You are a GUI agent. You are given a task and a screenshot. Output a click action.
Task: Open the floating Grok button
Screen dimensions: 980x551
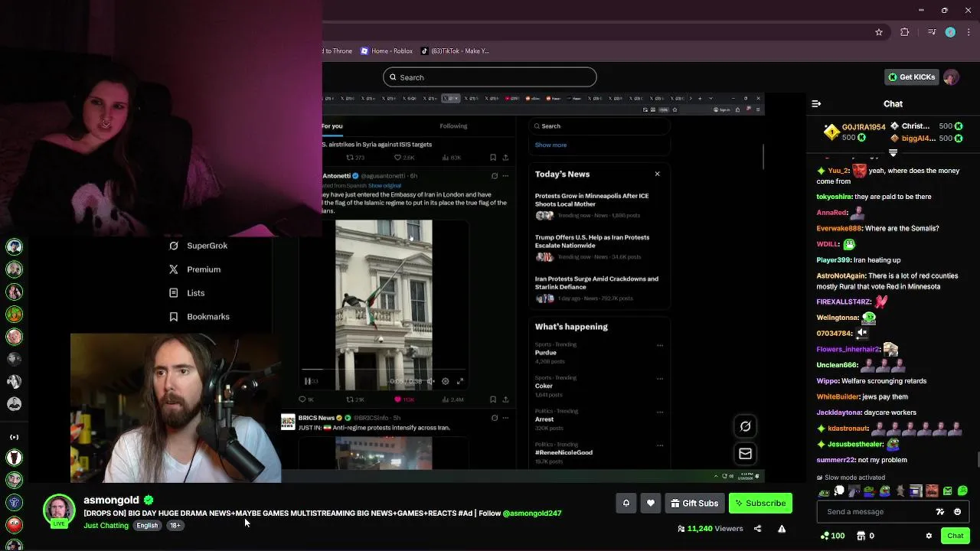pos(745,426)
